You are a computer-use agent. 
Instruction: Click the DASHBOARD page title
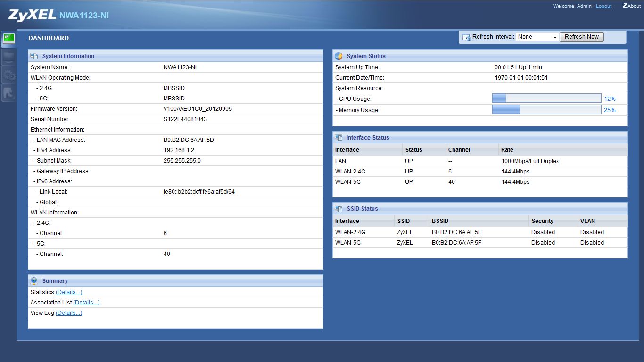pyautogui.click(x=49, y=38)
